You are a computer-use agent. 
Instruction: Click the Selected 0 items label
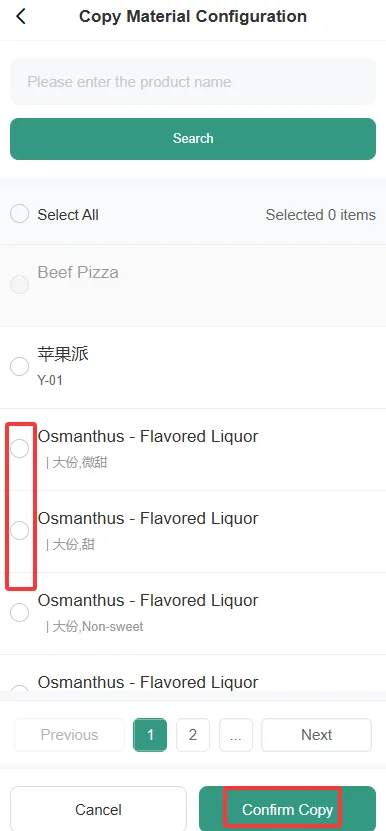point(320,215)
